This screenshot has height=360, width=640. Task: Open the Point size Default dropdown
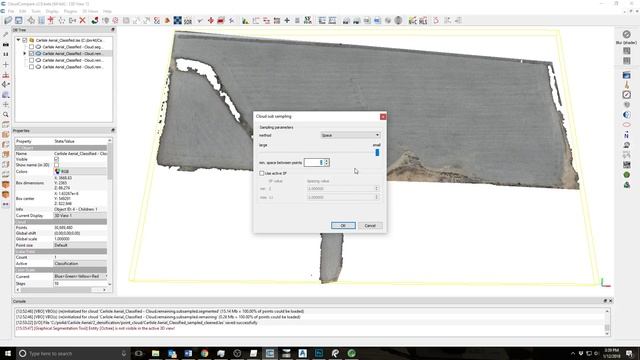click(80, 245)
